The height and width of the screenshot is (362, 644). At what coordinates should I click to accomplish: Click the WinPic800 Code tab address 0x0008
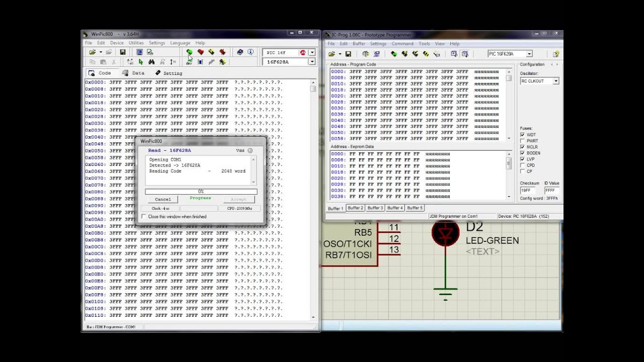pyautogui.click(x=95, y=89)
